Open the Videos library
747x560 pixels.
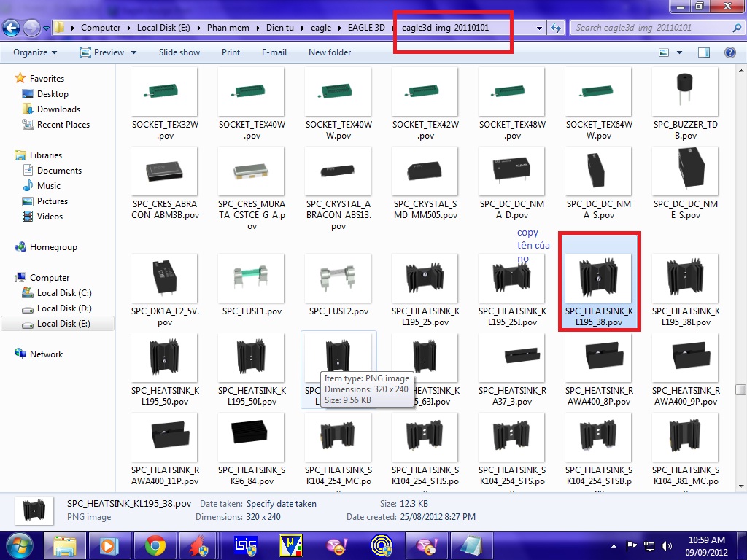click(x=50, y=216)
